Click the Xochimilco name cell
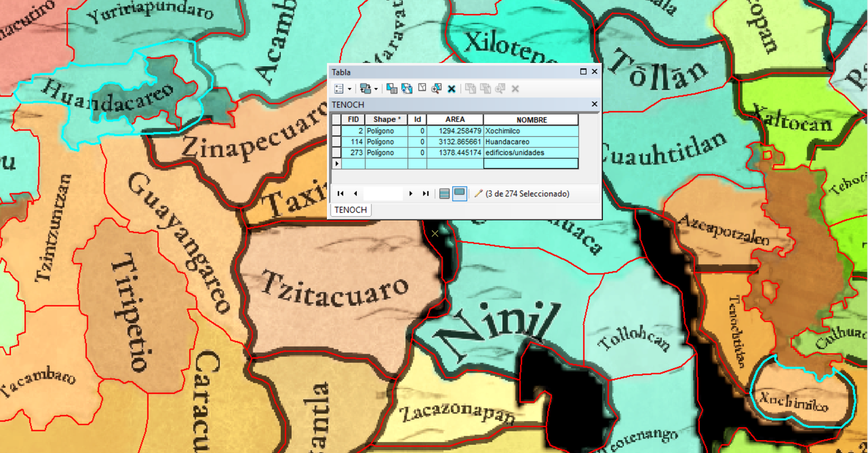This screenshot has height=453, width=868. coord(531,131)
